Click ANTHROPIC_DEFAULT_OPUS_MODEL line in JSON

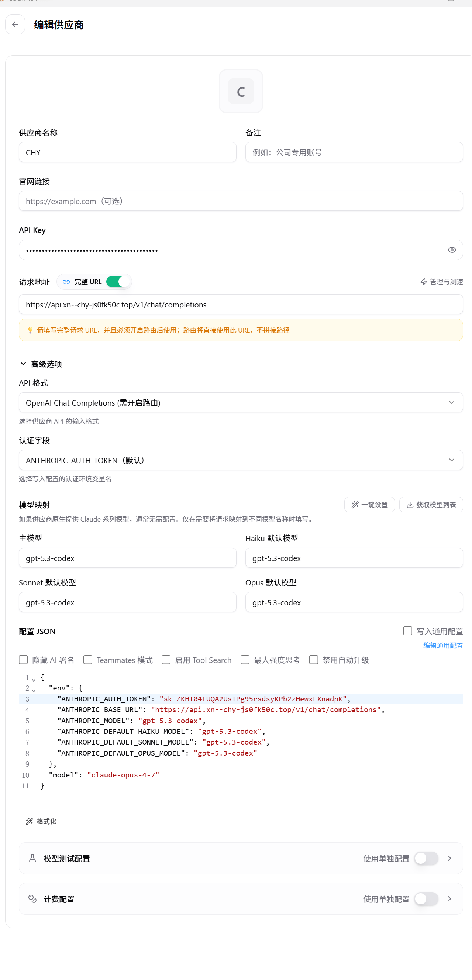point(157,753)
